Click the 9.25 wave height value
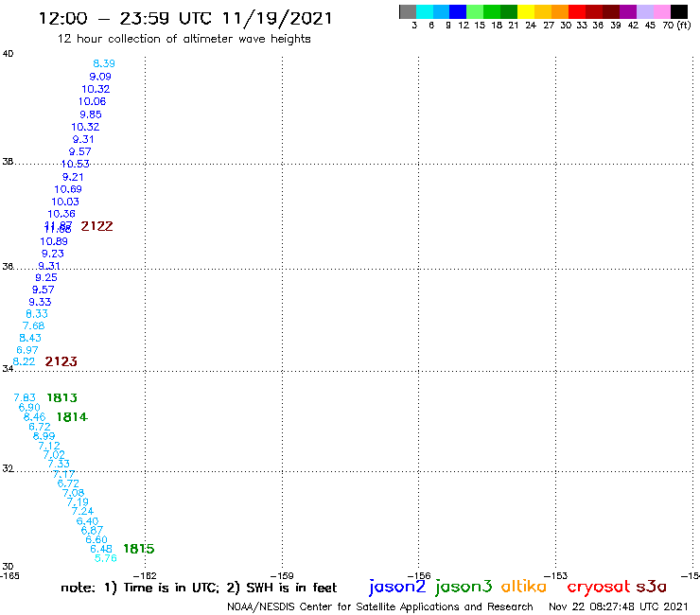Viewport: 700px width, 615px height. pos(46,278)
